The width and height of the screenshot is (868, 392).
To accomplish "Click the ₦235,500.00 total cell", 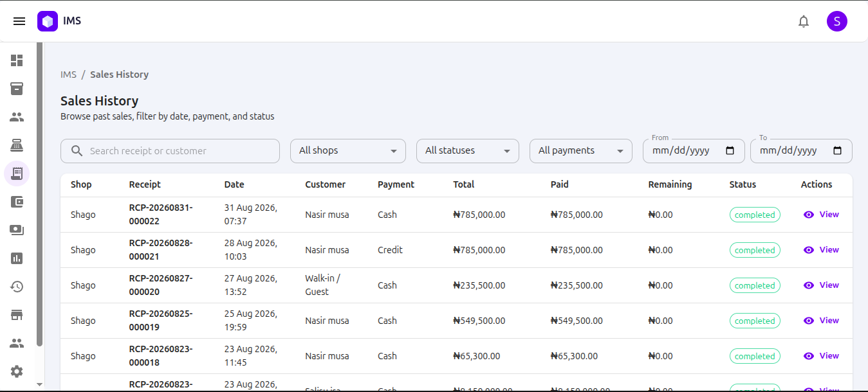I will point(479,285).
